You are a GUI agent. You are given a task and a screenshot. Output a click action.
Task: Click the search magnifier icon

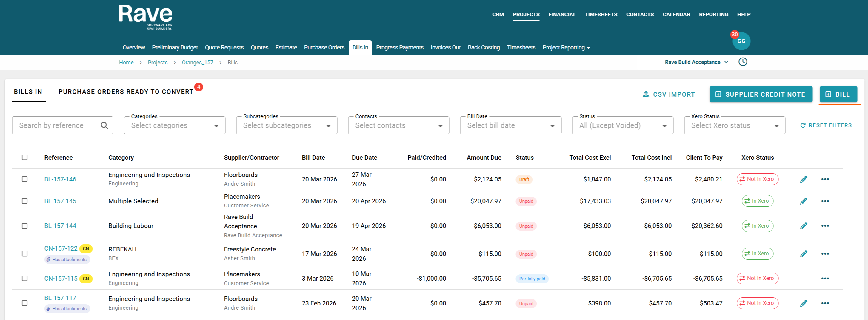point(104,125)
